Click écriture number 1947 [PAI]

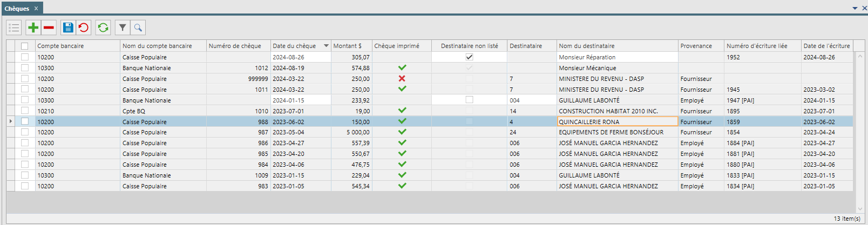[x=740, y=100]
